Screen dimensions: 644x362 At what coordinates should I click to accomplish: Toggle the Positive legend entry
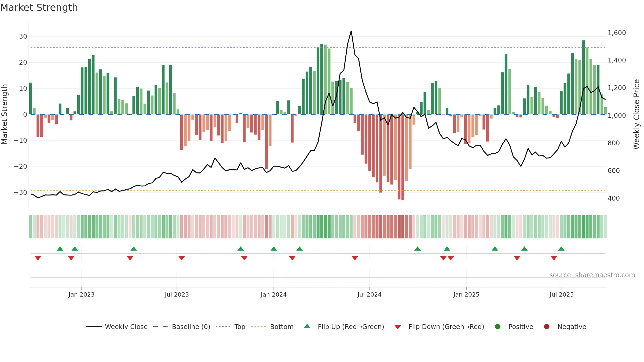(514, 327)
